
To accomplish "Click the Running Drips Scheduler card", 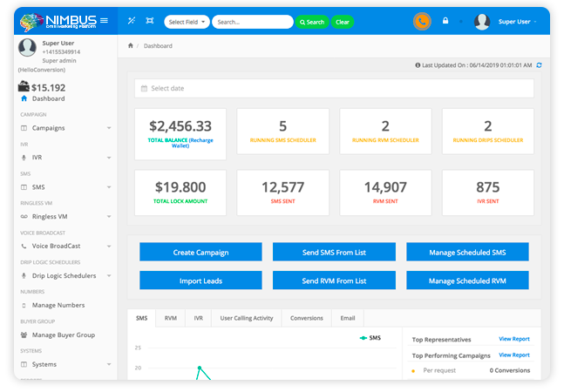I will (x=488, y=132).
